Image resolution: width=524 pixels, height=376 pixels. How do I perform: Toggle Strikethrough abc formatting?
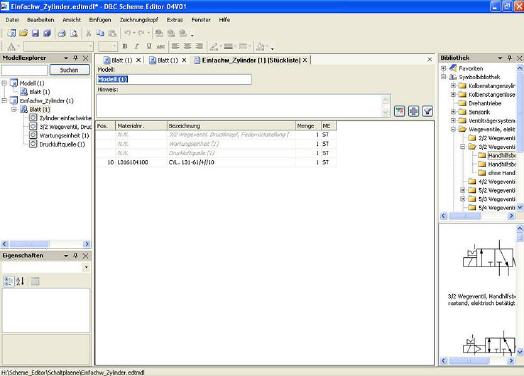(x=161, y=46)
